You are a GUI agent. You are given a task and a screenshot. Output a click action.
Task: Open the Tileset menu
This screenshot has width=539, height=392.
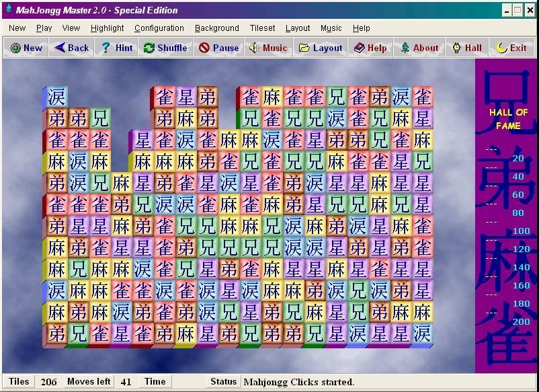click(262, 28)
